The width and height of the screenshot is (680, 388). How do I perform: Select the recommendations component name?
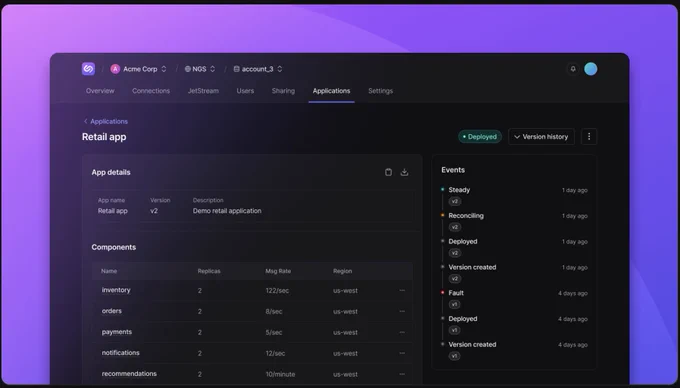point(129,373)
